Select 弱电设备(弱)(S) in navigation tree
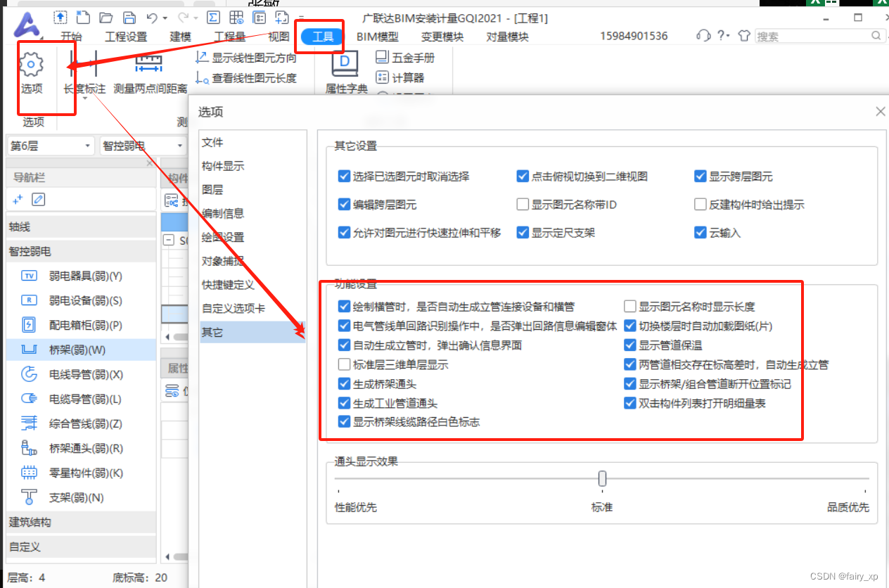 pos(81,300)
